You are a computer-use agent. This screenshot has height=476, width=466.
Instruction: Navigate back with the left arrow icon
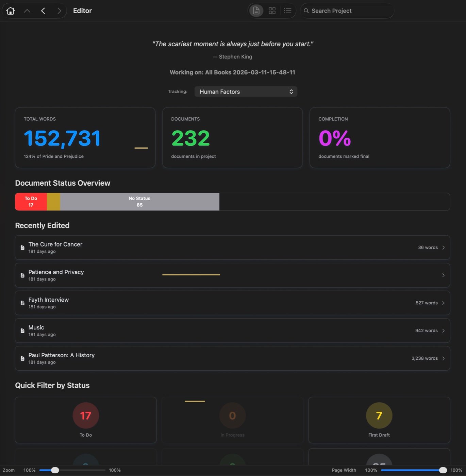pos(43,11)
